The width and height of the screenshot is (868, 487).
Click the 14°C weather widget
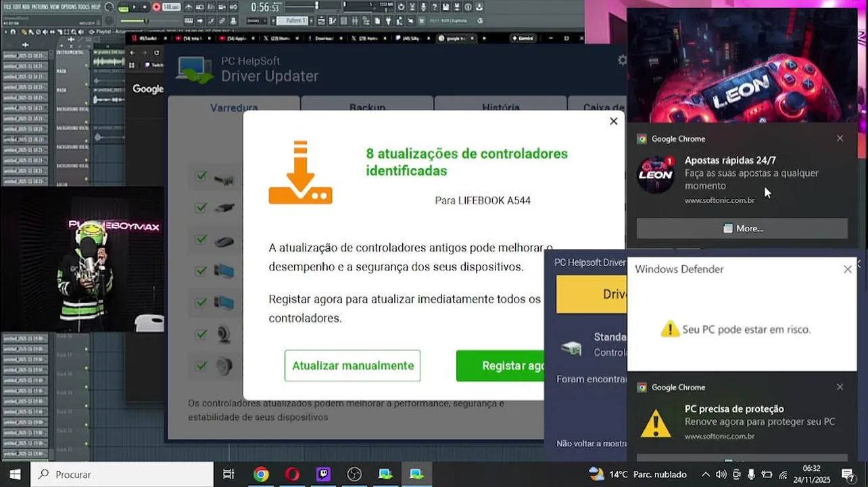pos(637,474)
